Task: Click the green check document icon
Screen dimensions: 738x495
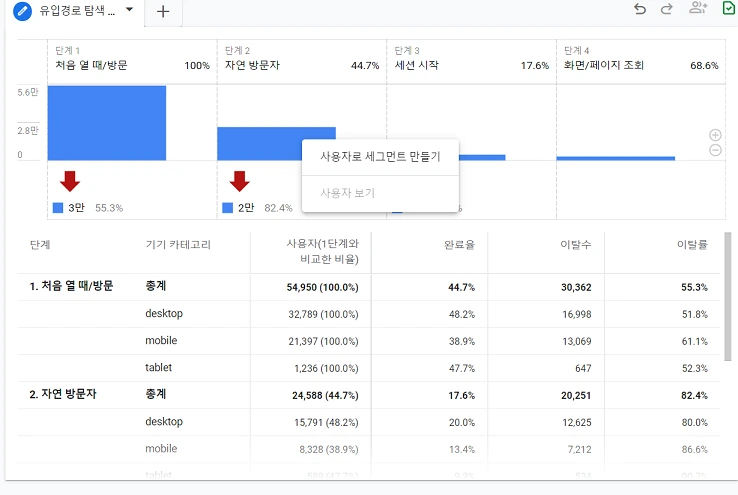Action: point(729,8)
